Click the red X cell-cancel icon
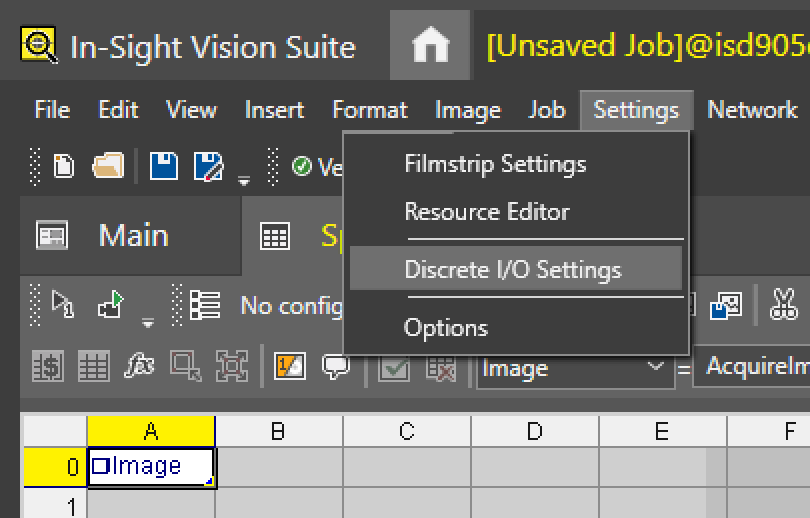 pyautogui.click(x=440, y=367)
